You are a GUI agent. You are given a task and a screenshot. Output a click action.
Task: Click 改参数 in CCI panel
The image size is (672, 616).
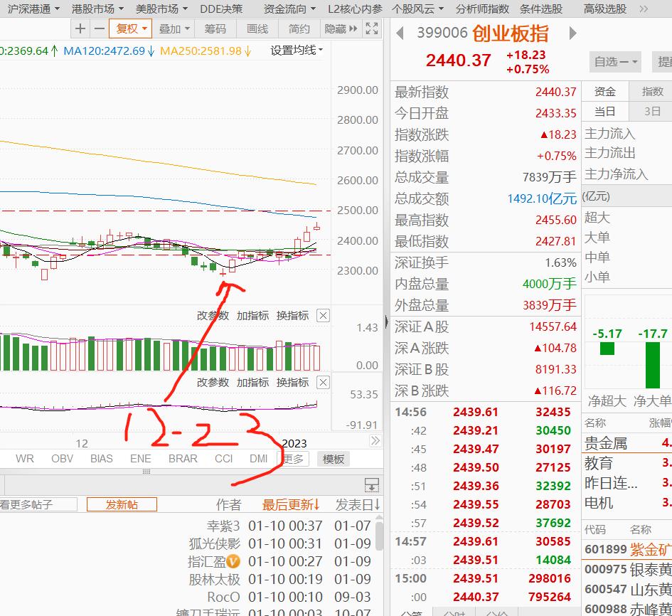pos(213,383)
